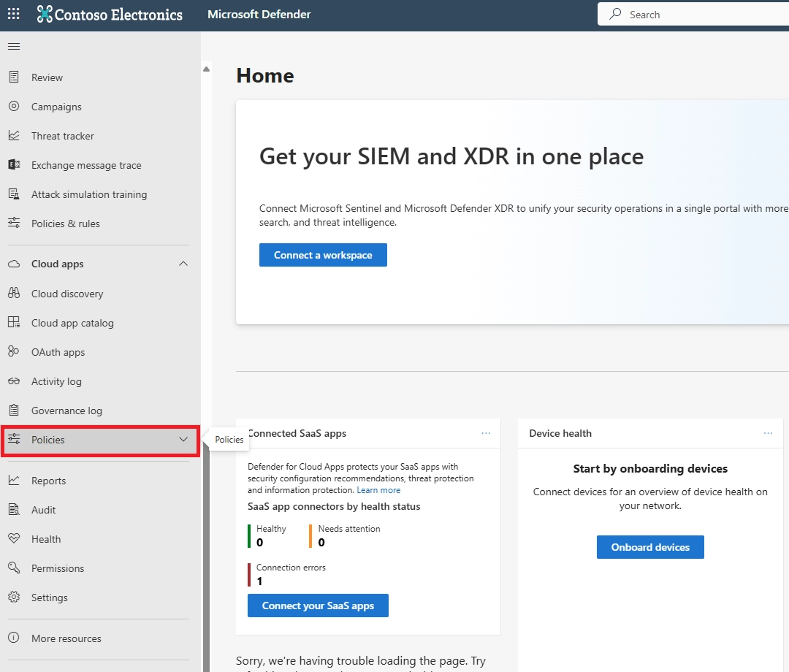
Task: Click the More resources info icon
Action: [x=14, y=638]
